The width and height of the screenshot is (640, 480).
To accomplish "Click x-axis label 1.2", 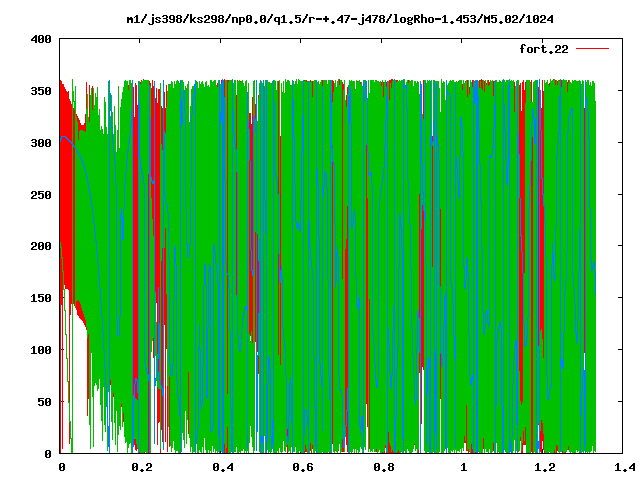I will 545,467.
